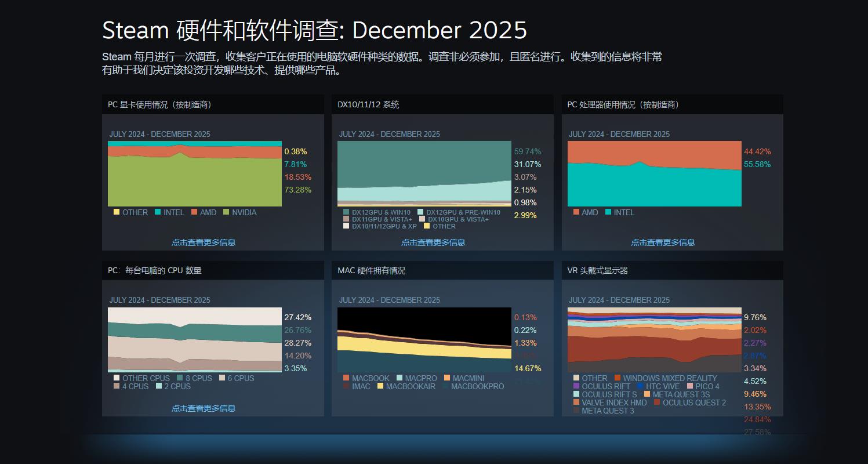Select the HTC VIVE legend swatch

640,386
